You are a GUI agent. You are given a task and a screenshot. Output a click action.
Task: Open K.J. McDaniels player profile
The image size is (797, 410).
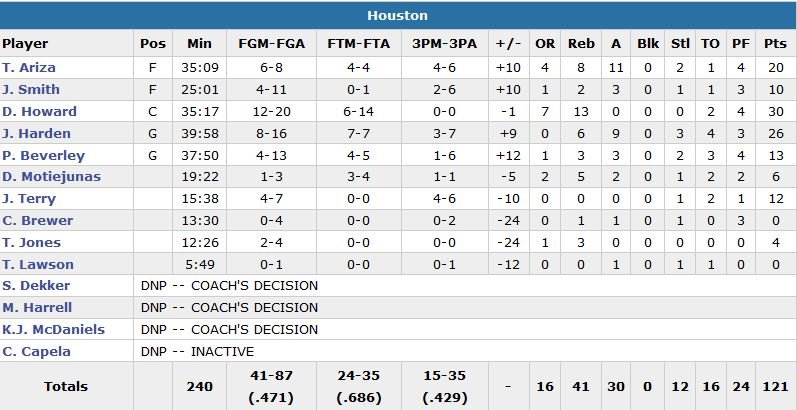53,330
